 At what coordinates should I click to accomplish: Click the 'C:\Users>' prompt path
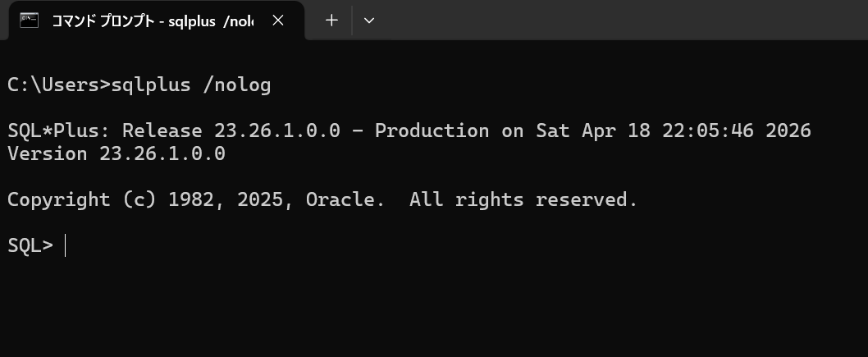58,85
